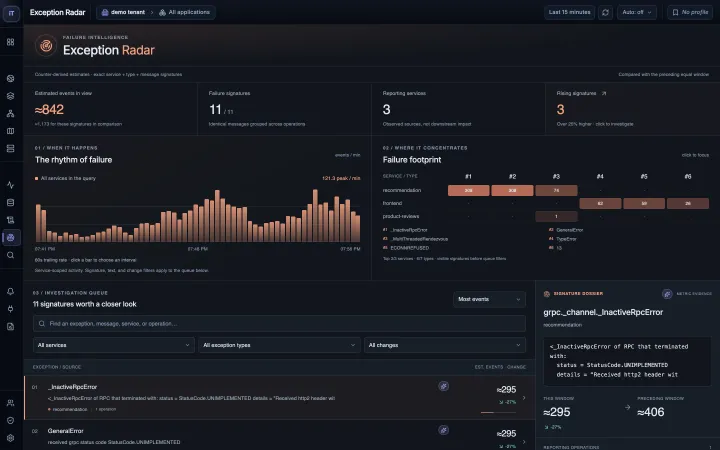Open the search icon in left sidebar
Screen dimensions: 720x450
tap(11, 255)
